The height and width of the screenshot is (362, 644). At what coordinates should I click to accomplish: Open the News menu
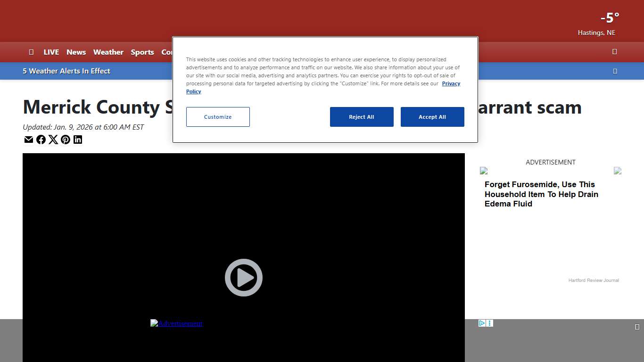coord(76,52)
